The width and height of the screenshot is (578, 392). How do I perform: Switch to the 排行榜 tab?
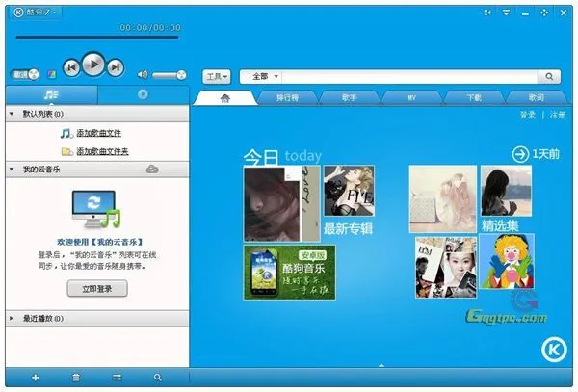coord(287,98)
